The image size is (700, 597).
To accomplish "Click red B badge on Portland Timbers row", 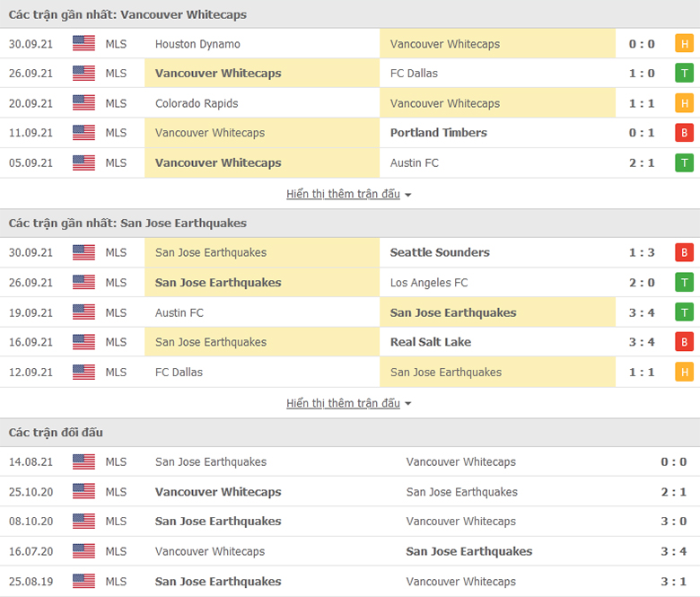I will tap(684, 133).
